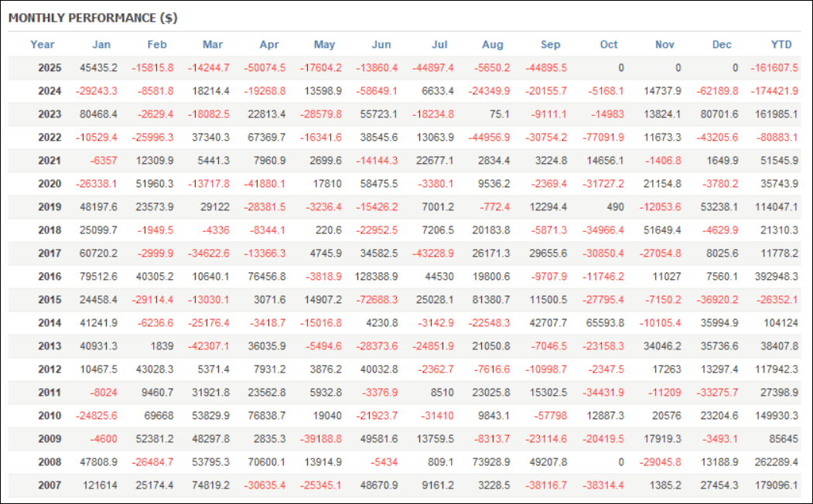
Task: Click the 2022 October value -77091.9
Action: click(603, 138)
